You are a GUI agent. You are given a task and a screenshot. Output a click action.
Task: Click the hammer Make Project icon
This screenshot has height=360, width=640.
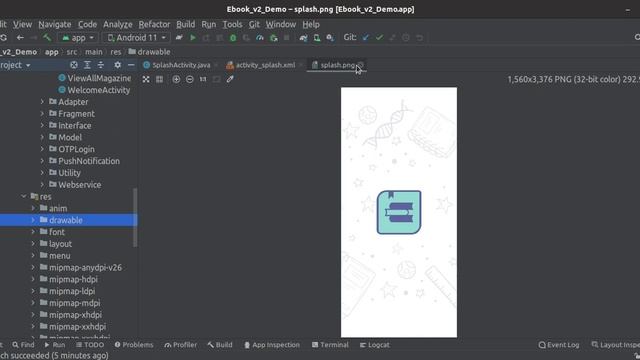pos(47,38)
